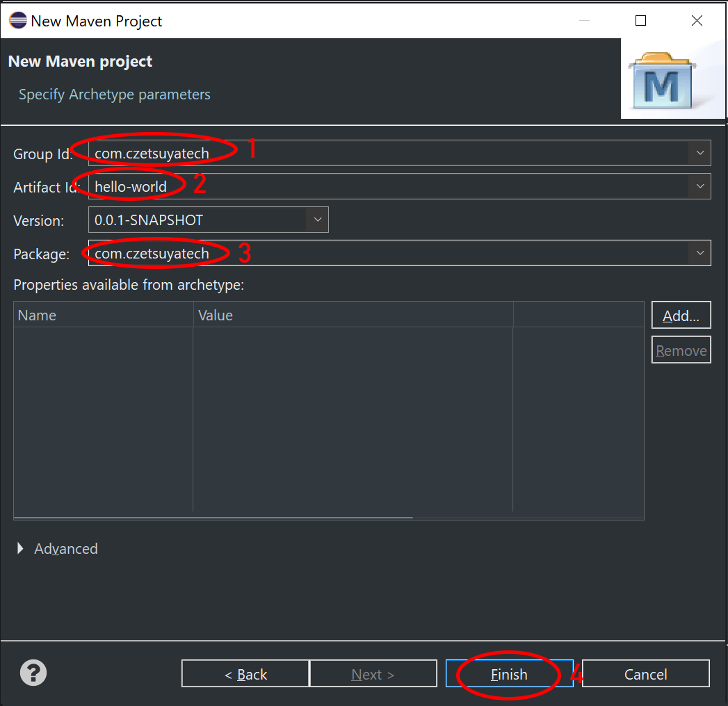Screen dimensions: 728x706
Task: Click the help question mark icon
Action: [32, 673]
